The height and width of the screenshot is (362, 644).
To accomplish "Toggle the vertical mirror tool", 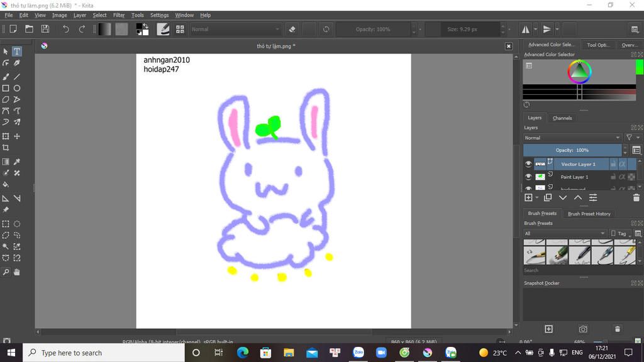I will click(x=547, y=29).
